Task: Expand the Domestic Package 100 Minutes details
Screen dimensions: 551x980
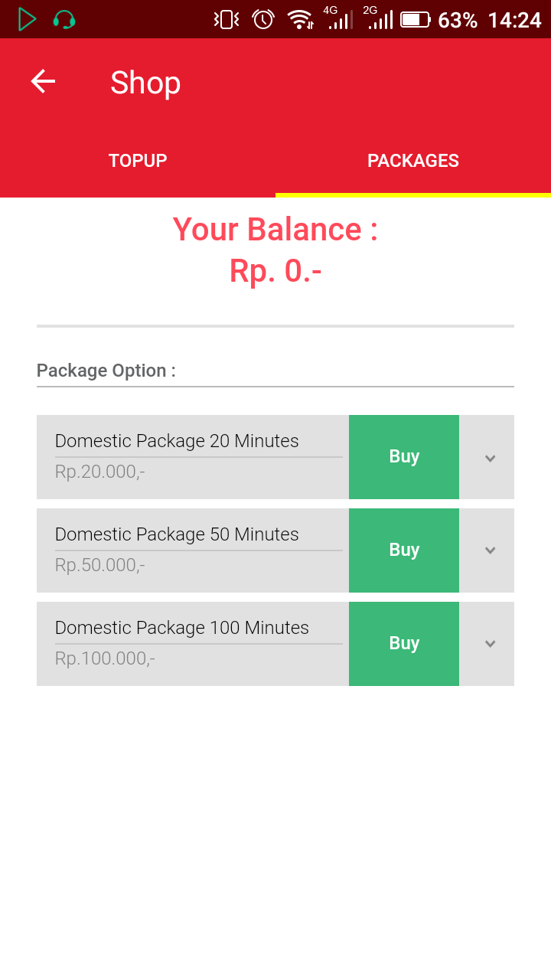Action: click(490, 644)
